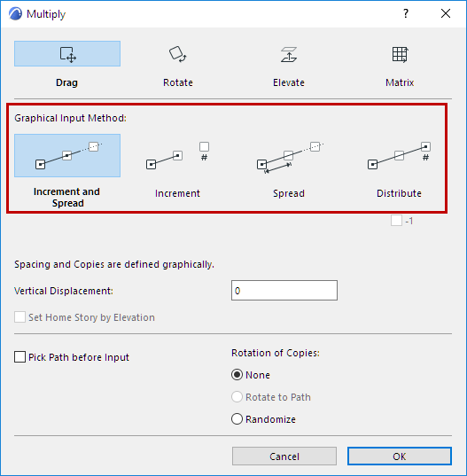Confirm with the OK button
Screen dimensions: 467x476
[400, 456]
